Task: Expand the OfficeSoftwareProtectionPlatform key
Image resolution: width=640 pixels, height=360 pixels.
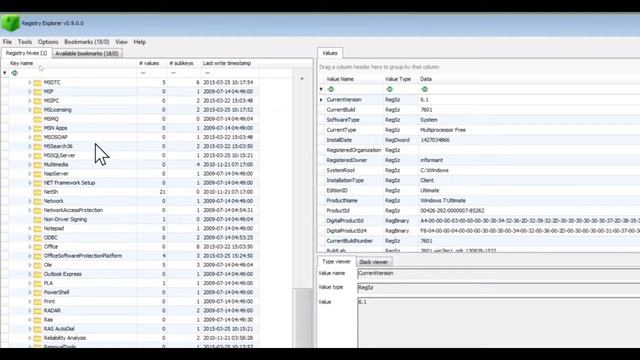Action: tap(30, 256)
